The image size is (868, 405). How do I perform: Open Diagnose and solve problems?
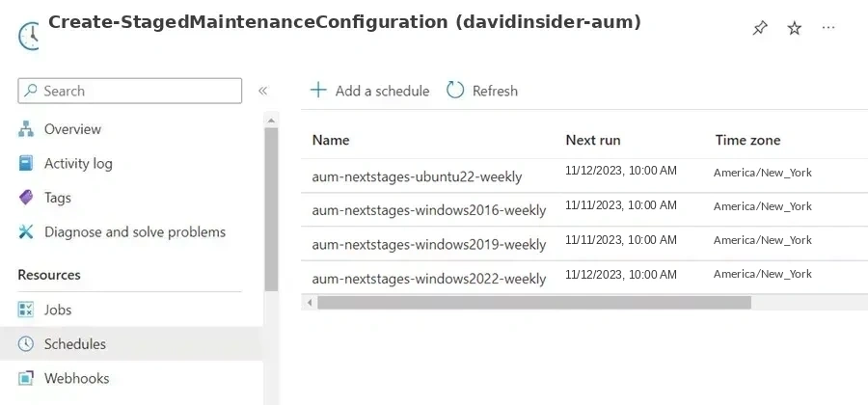pos(135,231)
